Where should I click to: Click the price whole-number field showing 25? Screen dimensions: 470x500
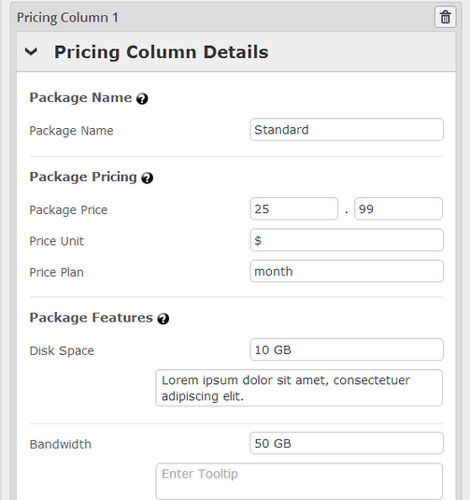point(294,209)
